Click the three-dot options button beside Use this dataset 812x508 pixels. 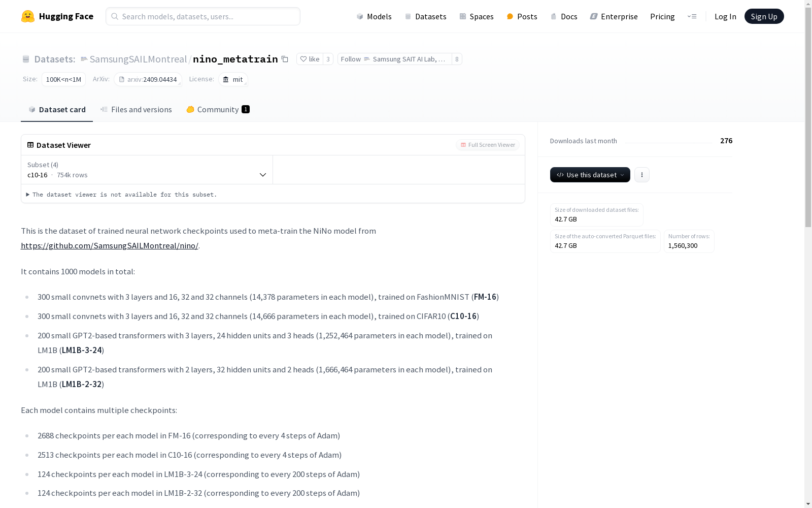pyautogui.click(x=642, y=175)
